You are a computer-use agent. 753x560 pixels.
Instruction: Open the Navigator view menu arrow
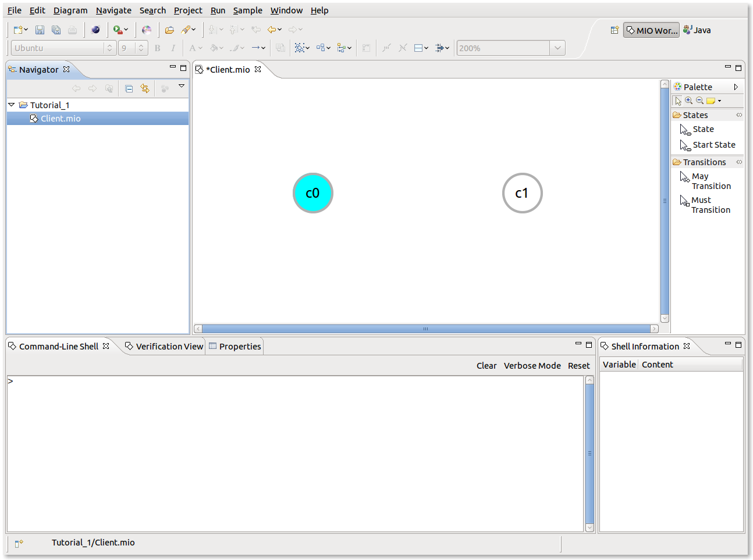pyautogui.click(x=182, y=86)
